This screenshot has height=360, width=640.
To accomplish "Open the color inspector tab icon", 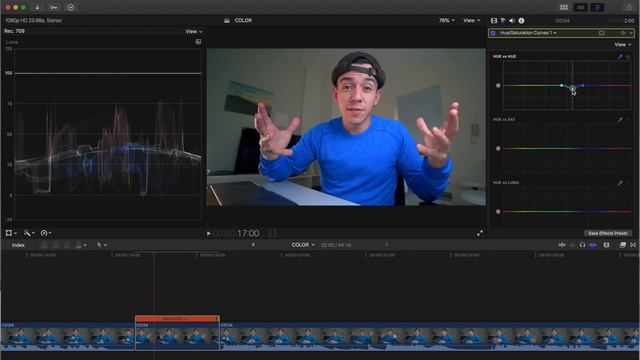I will click(503, 20).
